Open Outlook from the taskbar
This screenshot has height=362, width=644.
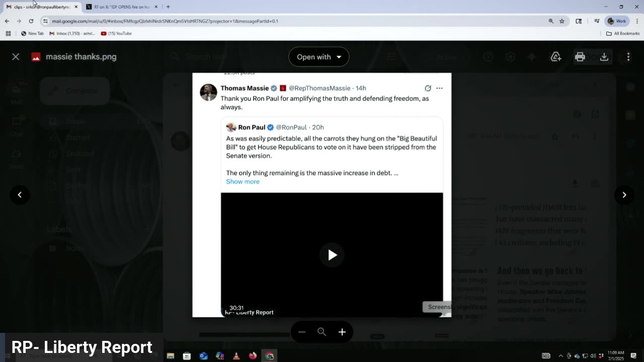click(203, 356)
